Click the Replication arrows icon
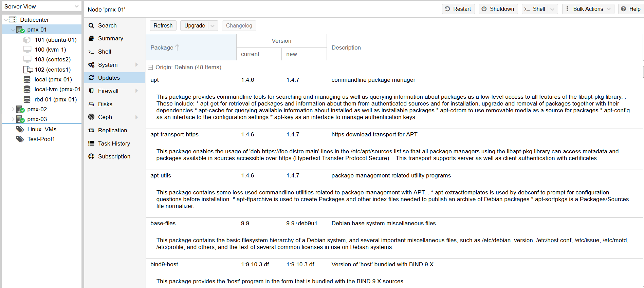The width and height of the screenshot is (644, 288). click(91, 130)
